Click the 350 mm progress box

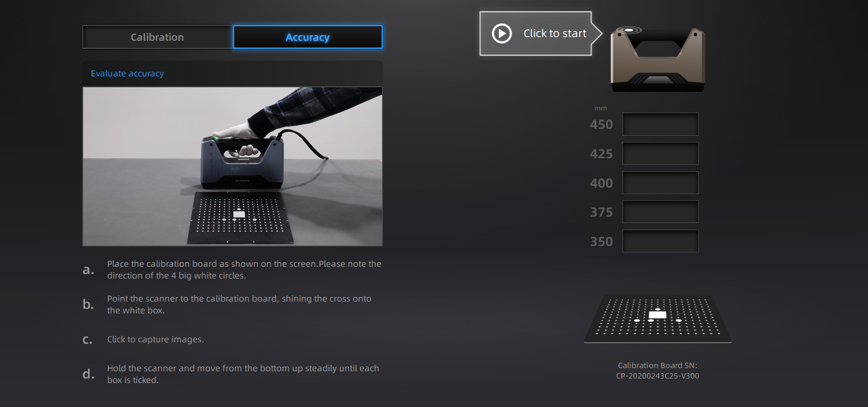[660, 241]
